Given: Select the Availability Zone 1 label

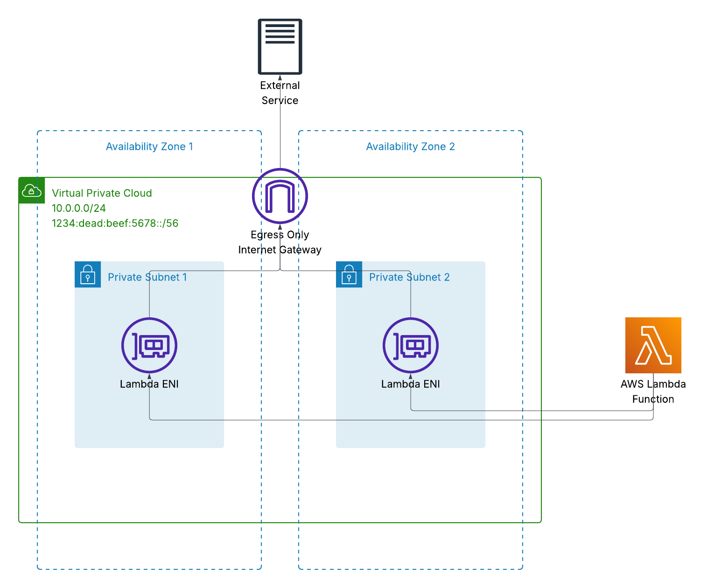Looking at the screenshot, I should click(149, 147).
